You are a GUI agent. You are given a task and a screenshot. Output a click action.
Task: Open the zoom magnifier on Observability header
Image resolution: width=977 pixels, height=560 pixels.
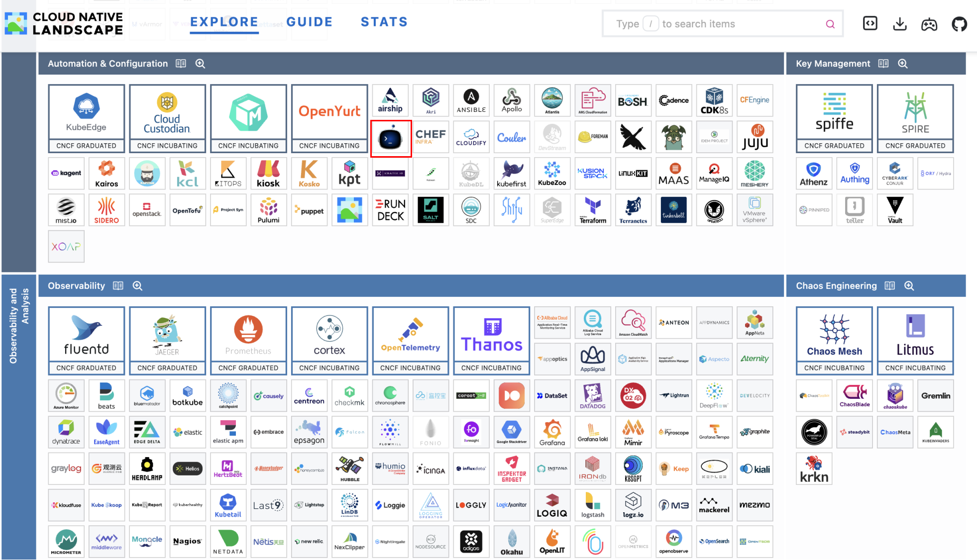tap(137, 285)
